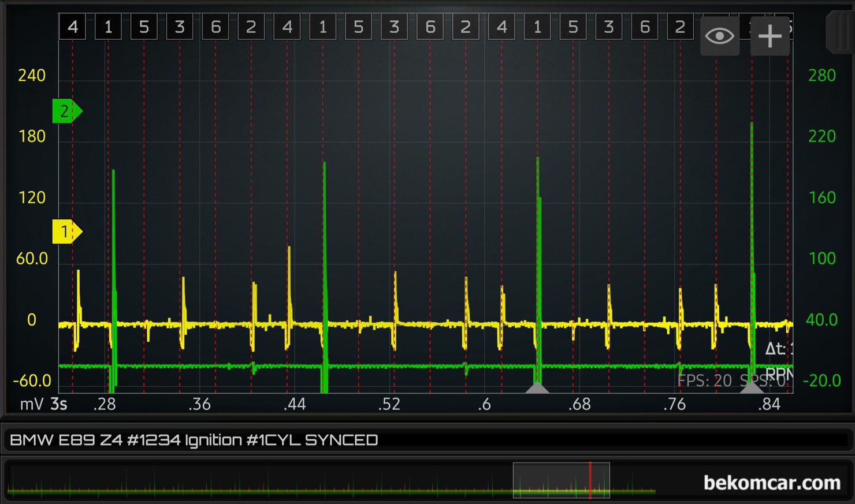
Task: Click the plus add icon
Action: tap(769, 36)
